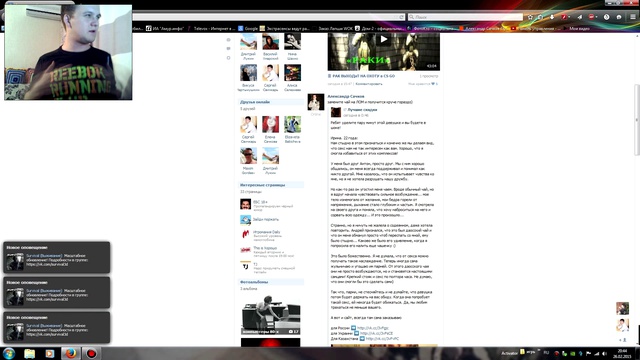Click the 33 страницы count
Screen dimensions: 640x360
251,192
